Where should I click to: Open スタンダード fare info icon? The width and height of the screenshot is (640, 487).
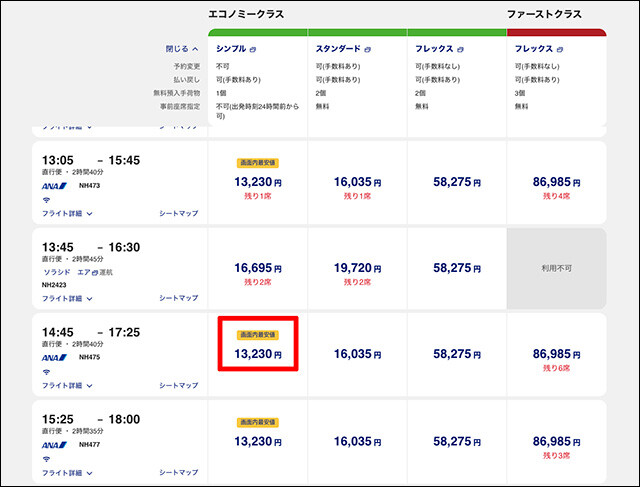[x=367, y=49]
